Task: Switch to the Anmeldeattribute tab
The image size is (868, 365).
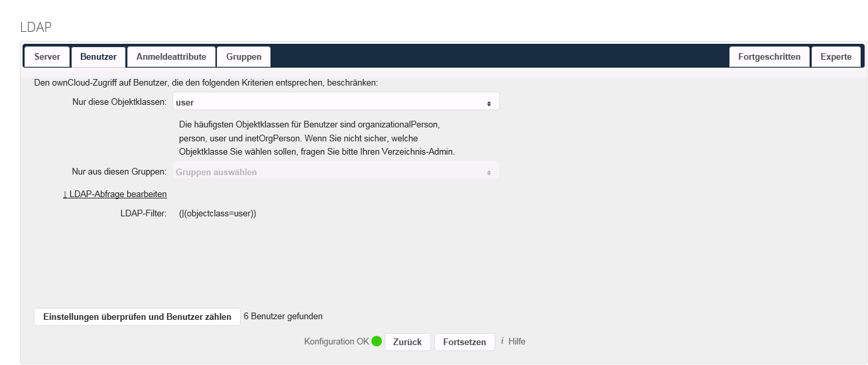Action: pos(172,57)
